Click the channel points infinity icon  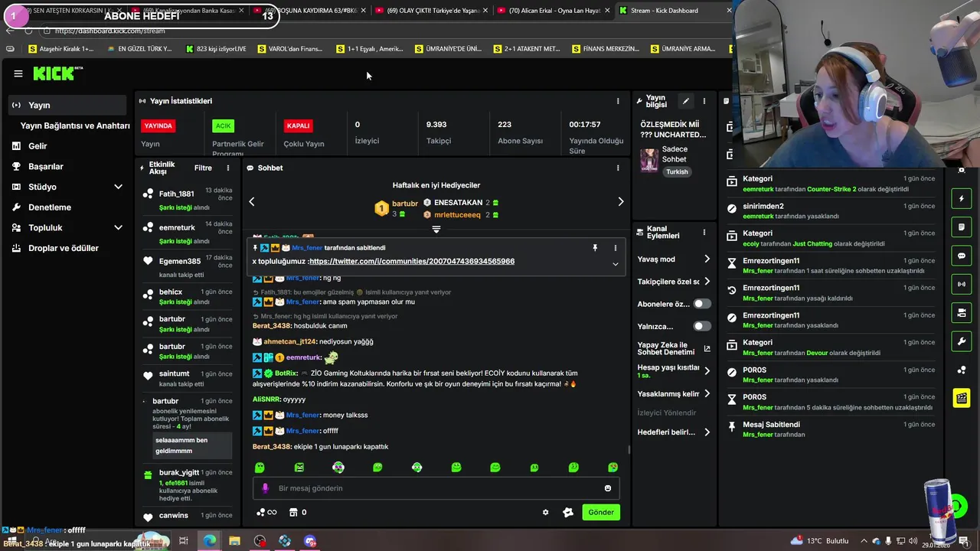[266, 512]
